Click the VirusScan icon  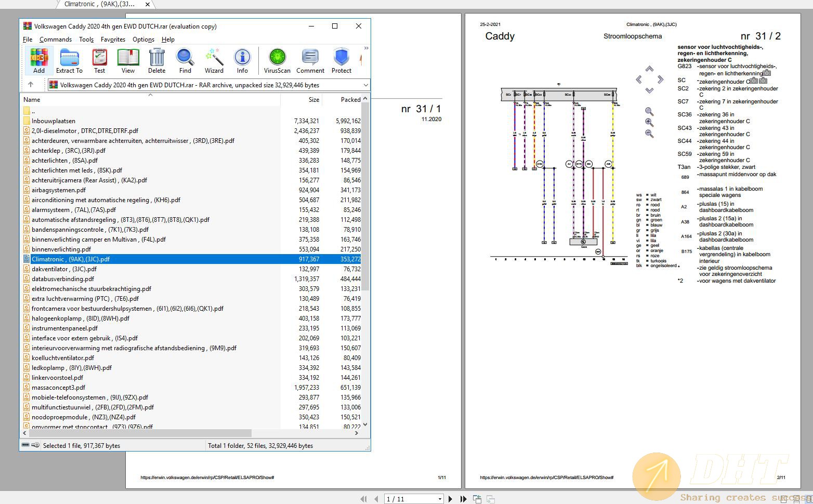[x=277, y=60]
